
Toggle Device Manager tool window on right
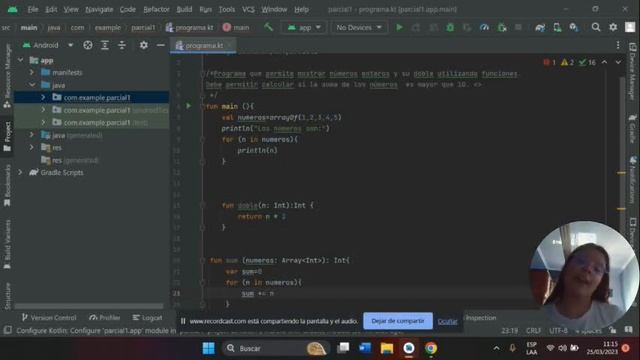pyautogui.click(x=633, y=71)
